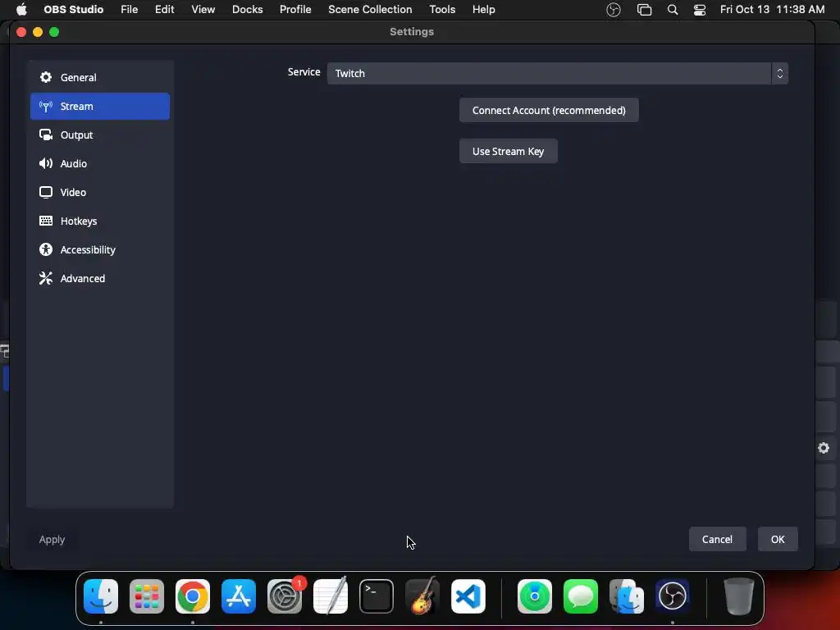The width and height of the screenshot is (840, 630).
Task: Choose Use Stream Key button
Action: click(508, 151)
